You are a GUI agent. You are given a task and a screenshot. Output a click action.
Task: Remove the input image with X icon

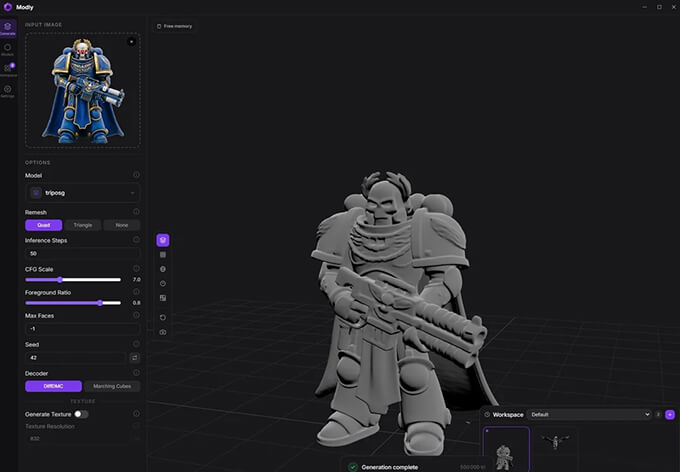pos(132,41)
